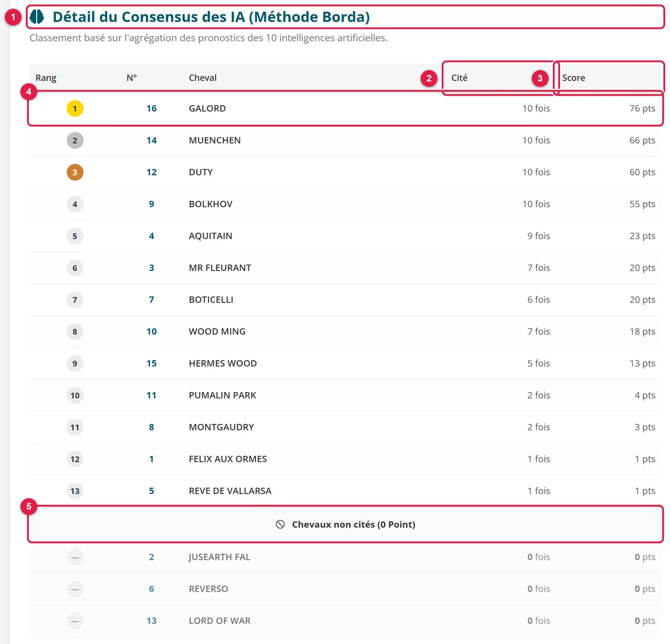
Task: Click the prohibited icon before Chevaux non cités
Action: click(280, 524)
